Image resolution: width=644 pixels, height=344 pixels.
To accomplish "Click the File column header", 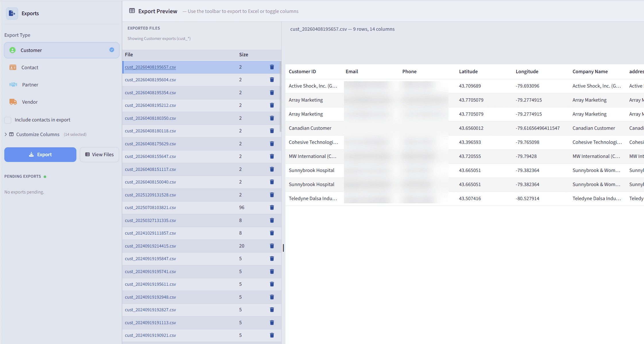I will (x=129, y=55).
